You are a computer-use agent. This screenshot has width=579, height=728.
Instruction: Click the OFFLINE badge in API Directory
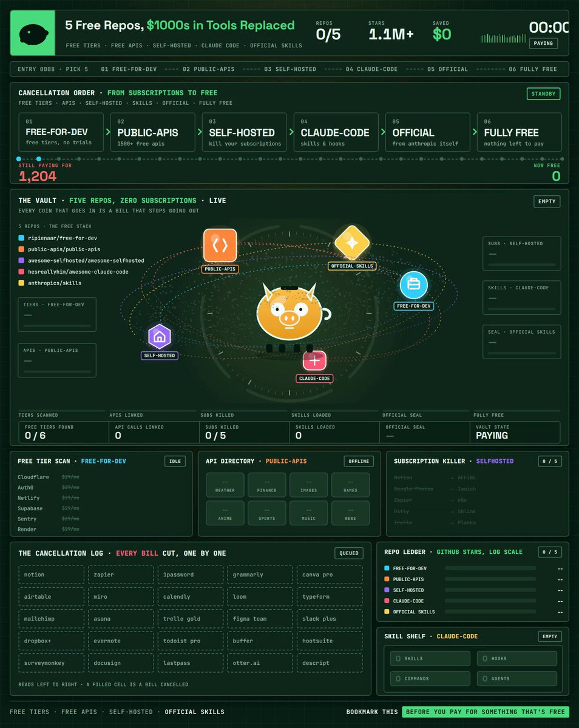click(x=359, y=462)
